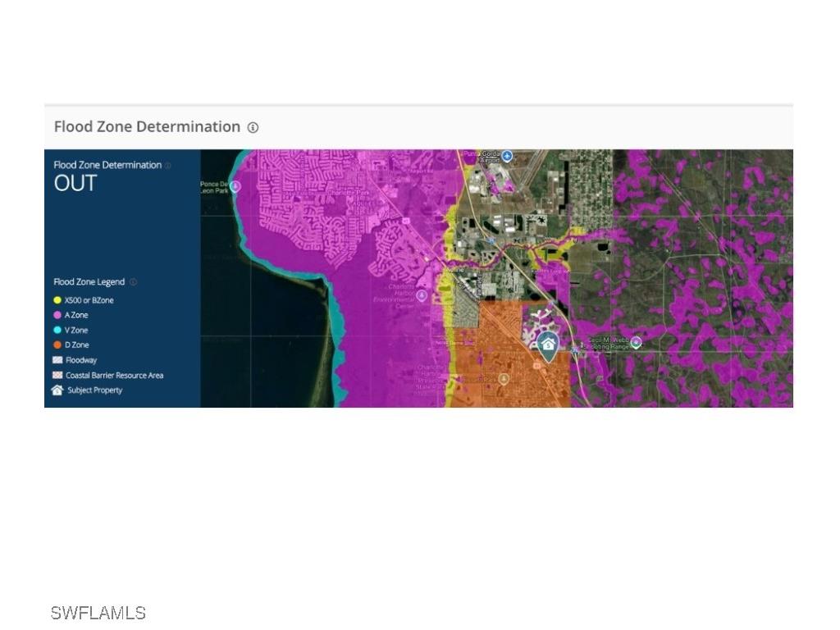Click the Flood Zone Determination section title

[x=147, y=126]
